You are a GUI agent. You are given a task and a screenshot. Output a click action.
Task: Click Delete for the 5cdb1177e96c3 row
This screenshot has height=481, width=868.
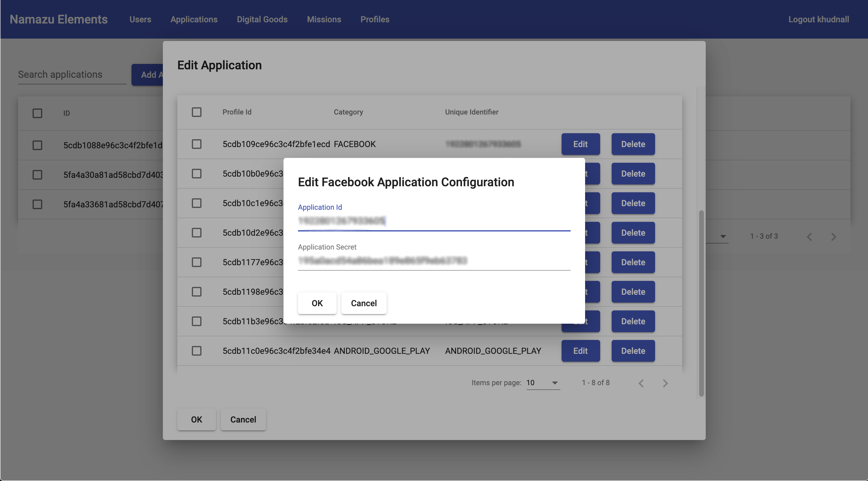coord(633,262)
